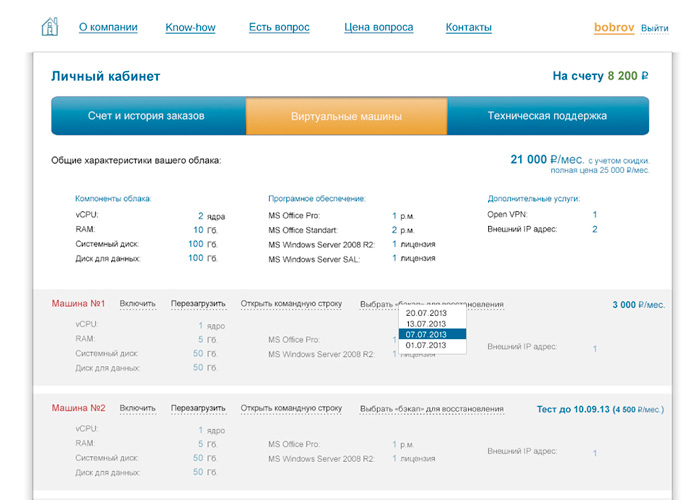Click полная цена 25 000 text
Viewport: 700px width, 500px height.
pyautogui.click(x=600, y=170)
